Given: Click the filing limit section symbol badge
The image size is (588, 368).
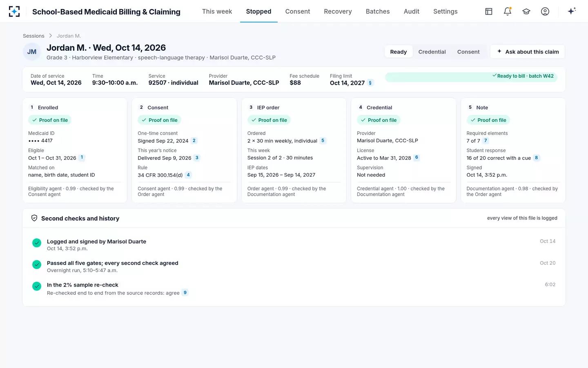Looking at the screenshot, I should click(370, 83).
